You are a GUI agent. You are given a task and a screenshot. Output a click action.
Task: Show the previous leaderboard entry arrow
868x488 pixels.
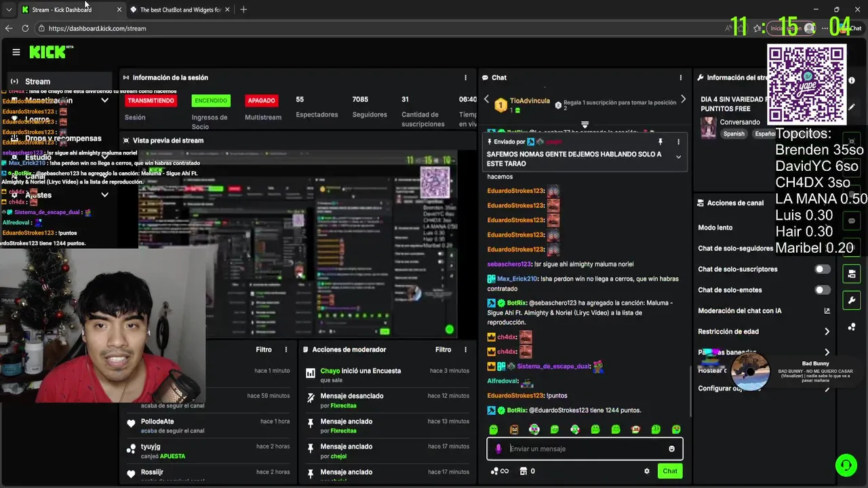(x=486, y=100)
